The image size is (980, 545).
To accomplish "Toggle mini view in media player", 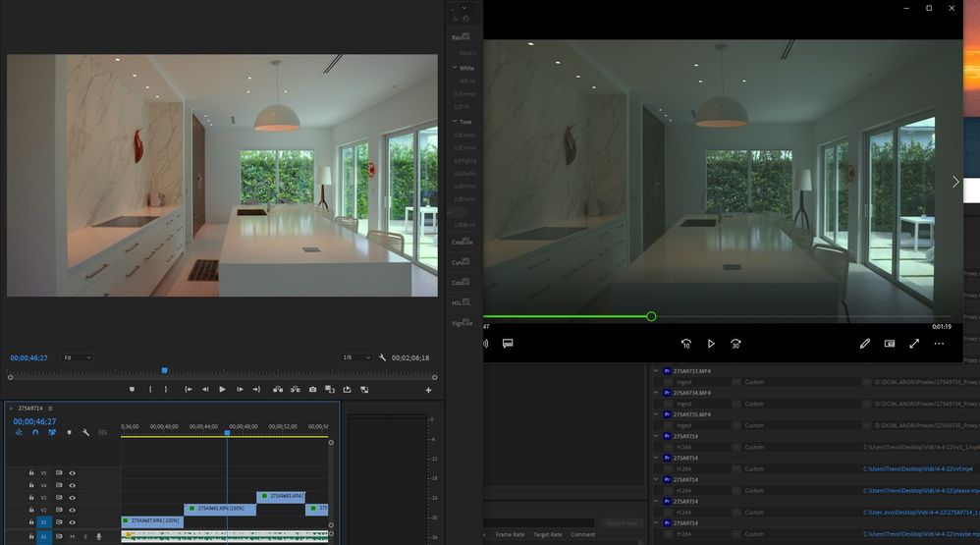I will tap(890, 344).
